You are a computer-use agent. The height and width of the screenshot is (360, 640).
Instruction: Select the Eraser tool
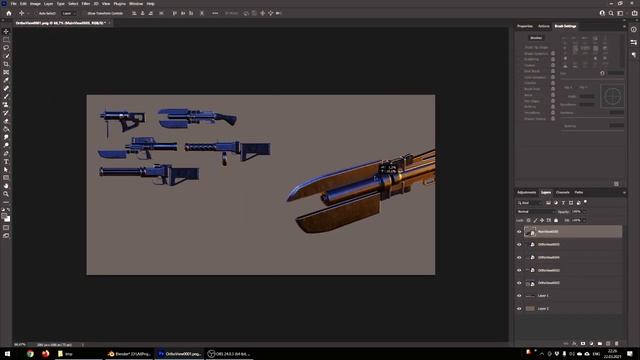pos(6,121)
